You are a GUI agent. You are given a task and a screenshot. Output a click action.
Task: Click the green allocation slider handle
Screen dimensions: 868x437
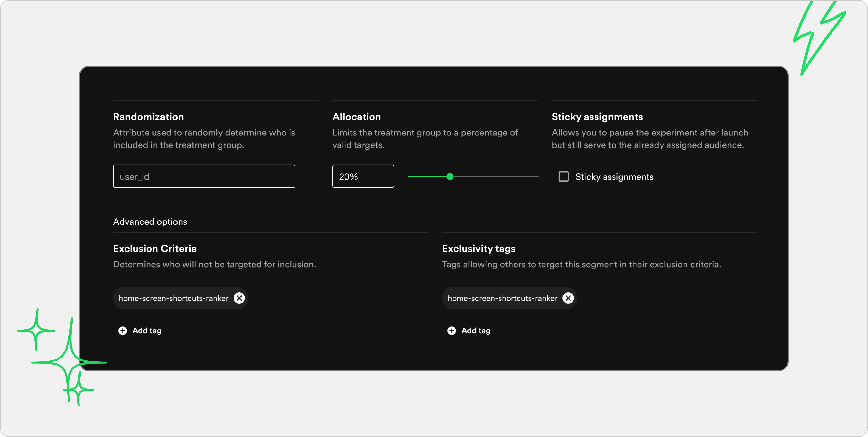coord(450,176)
